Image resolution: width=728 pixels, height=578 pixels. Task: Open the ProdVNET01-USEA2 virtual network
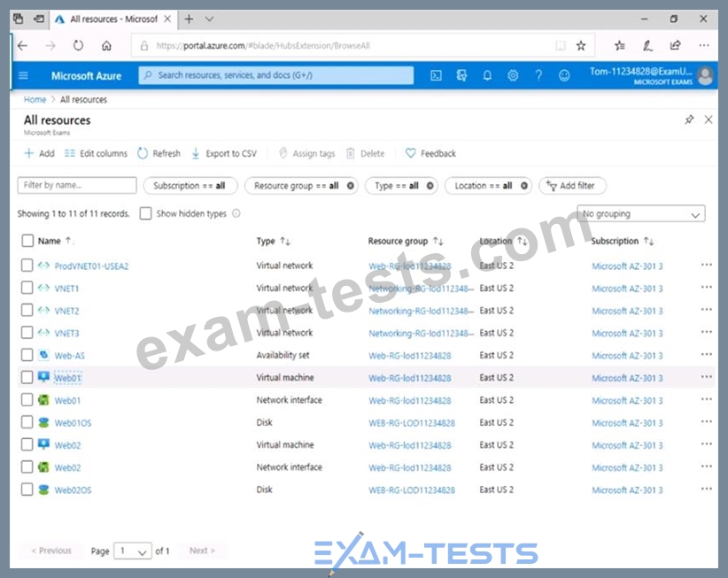click(x=91, y=266)
